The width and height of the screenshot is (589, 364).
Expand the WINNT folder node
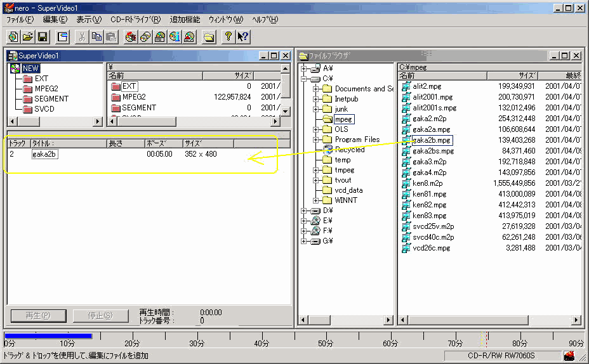point(316,200)
